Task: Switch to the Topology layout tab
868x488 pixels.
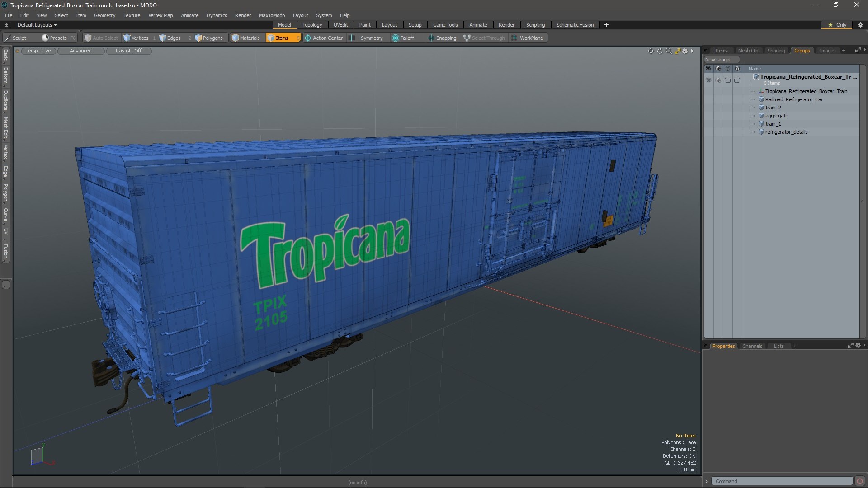Action: (312, 25)
